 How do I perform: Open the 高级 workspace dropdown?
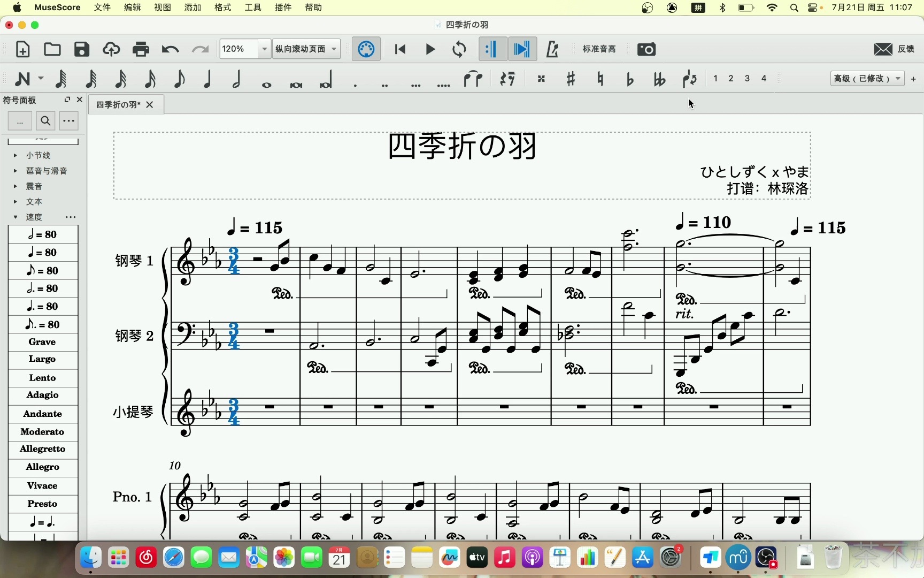coord(867,79)
